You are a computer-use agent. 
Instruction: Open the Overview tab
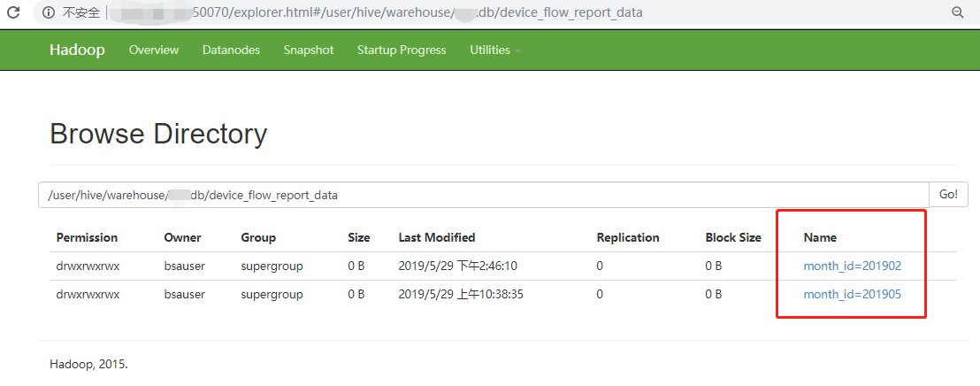click(154, 50)
